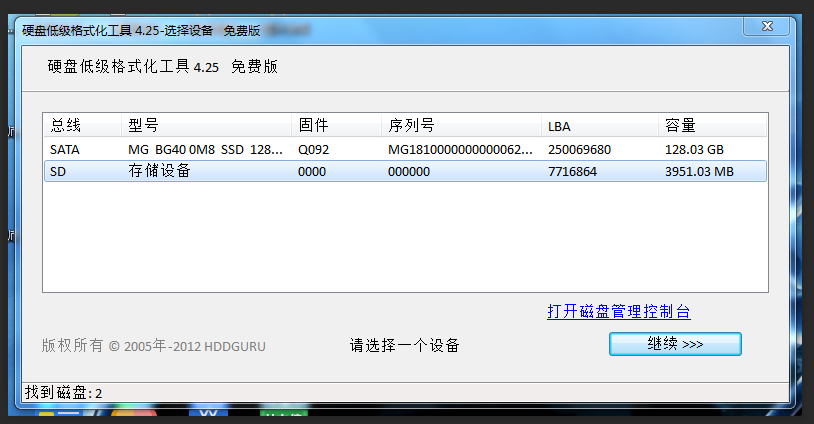Viewport: 814px width, 424px height.
Task: Sort by the 总线 column header
Action: tap(83, 125)
